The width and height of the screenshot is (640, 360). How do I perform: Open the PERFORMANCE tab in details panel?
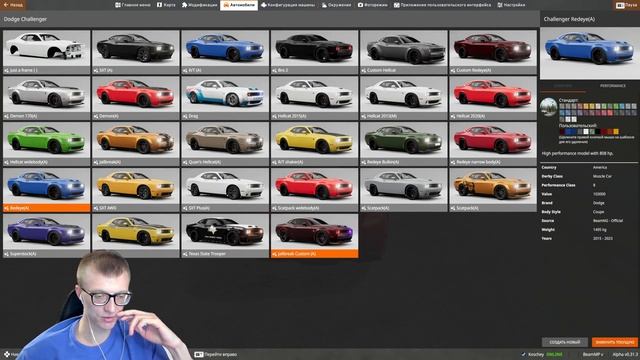pyautogui.click(x=613, y=86)
